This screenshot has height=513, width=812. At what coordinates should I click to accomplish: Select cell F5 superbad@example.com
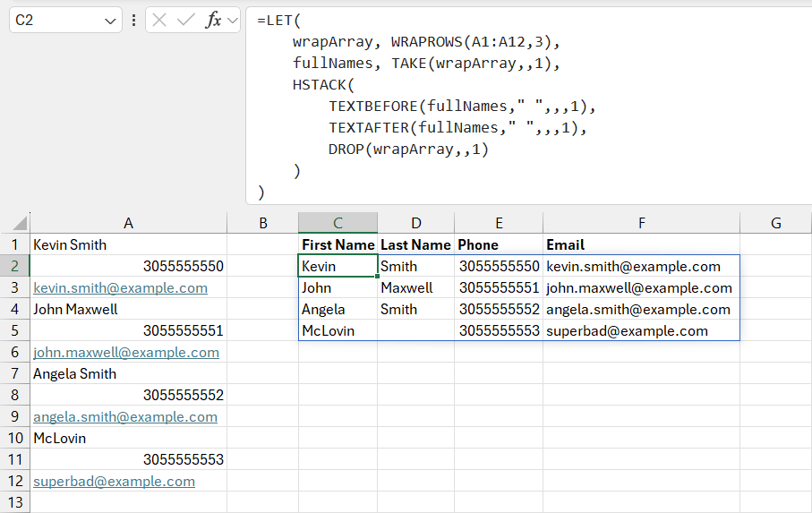pos(642,330)
